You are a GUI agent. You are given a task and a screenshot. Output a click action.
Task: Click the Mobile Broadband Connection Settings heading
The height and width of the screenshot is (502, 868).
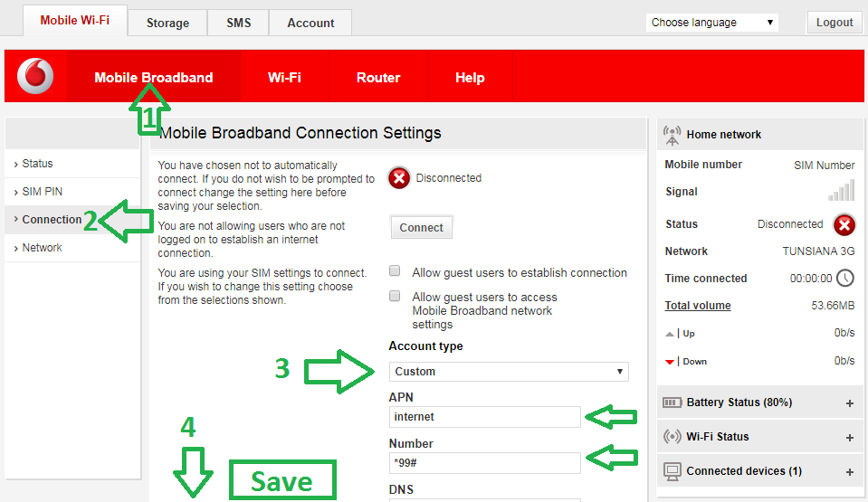(x=300, y=133)
